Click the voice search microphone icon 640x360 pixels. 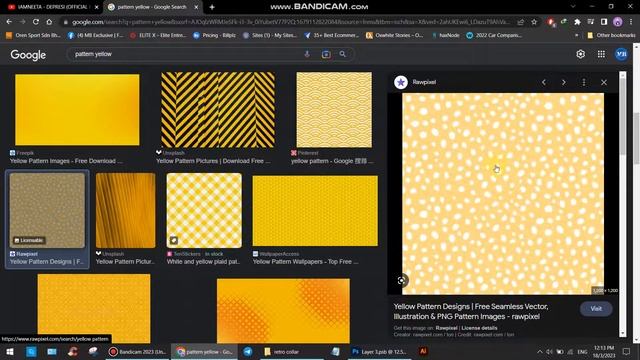click(x=307, y=54)
